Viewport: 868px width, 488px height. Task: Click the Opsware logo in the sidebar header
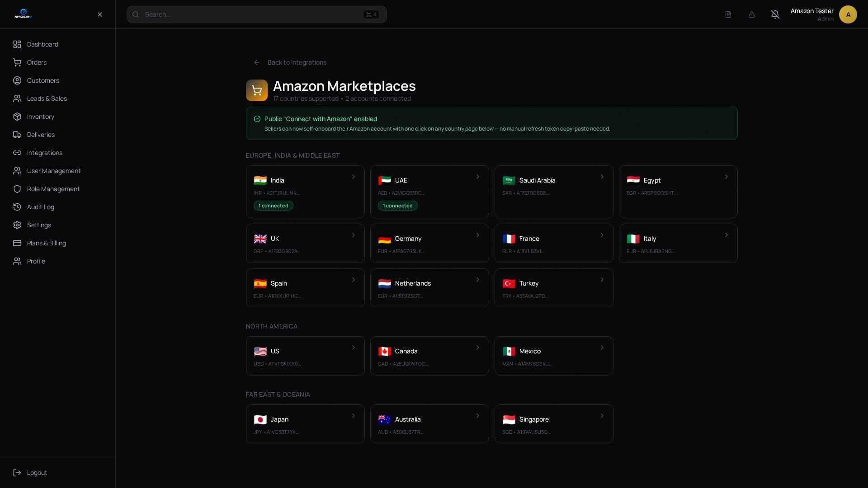(x=23, y=14)
